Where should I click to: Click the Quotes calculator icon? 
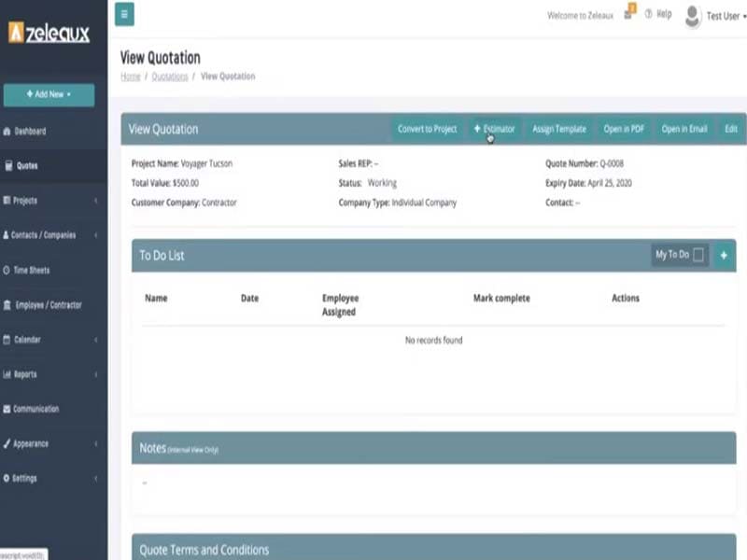point(8,166)
